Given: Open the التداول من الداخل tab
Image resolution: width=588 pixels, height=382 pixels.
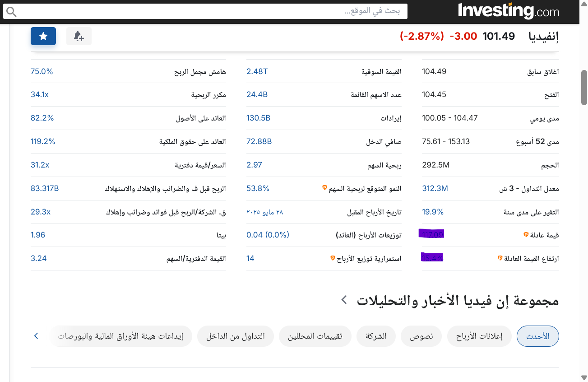Looking at the screenshot, I should tap(236, 336).
